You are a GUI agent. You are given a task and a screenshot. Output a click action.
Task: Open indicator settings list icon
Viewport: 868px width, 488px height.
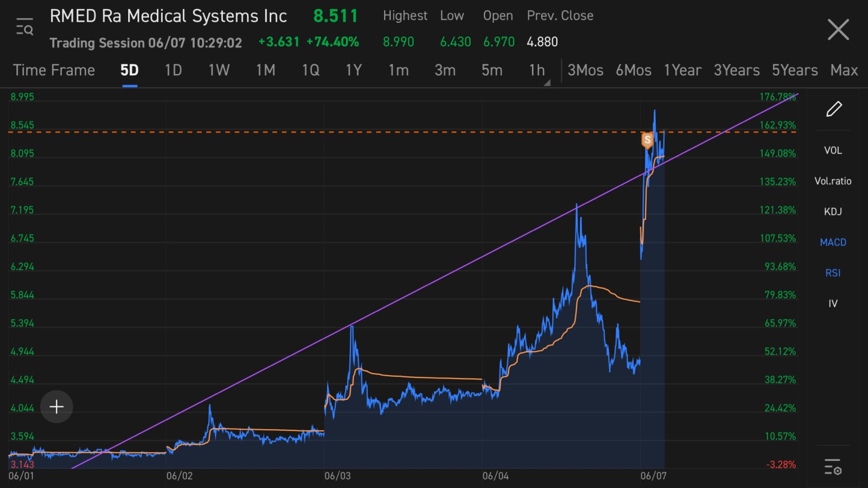click(833, 467)
